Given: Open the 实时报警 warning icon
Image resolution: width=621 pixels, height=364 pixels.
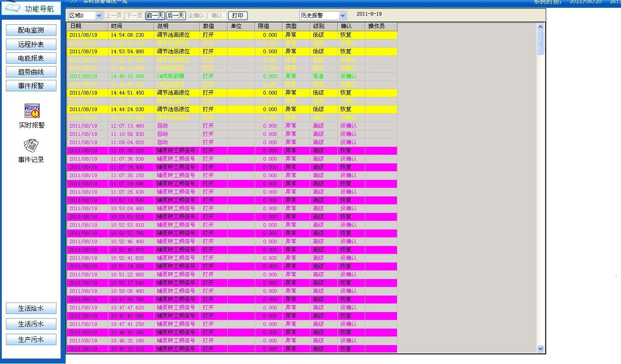Looking at the screenshot, I should (x=32, y=112).
